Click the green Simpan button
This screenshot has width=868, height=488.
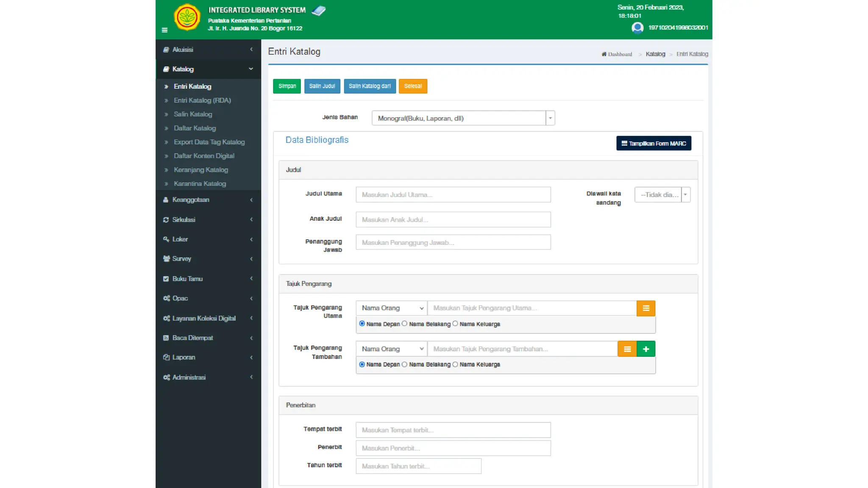287,86
